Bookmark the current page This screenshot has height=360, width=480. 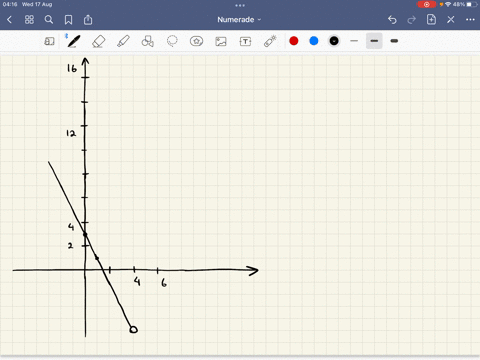68,20
